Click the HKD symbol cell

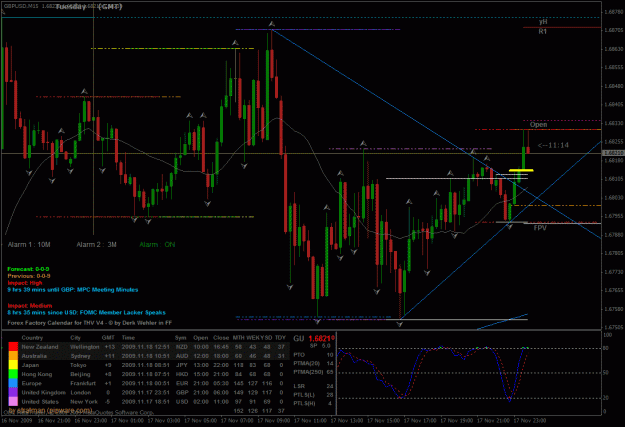[181, 374]
